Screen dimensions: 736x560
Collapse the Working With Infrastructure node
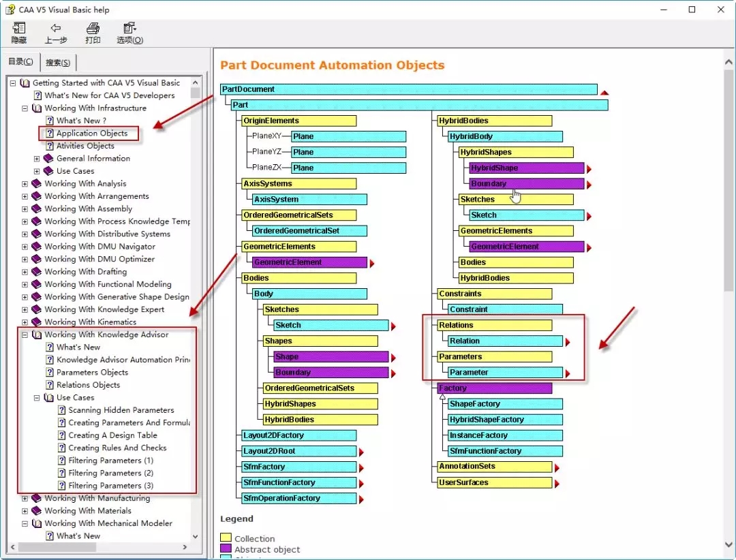[x=25, y=108]
